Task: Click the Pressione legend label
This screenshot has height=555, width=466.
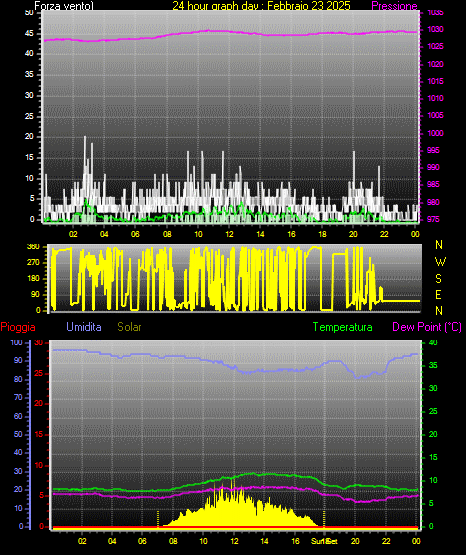Action: tap(394, 6)
